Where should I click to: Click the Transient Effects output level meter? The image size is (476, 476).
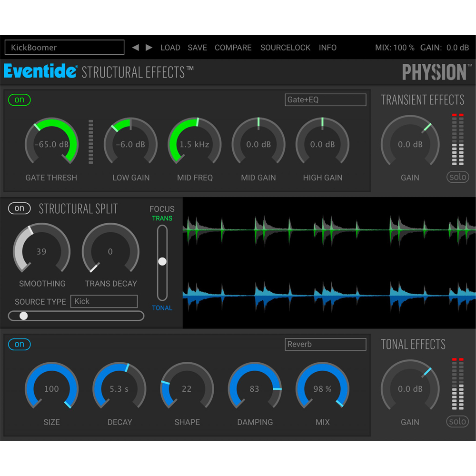(x=458, y=139)
